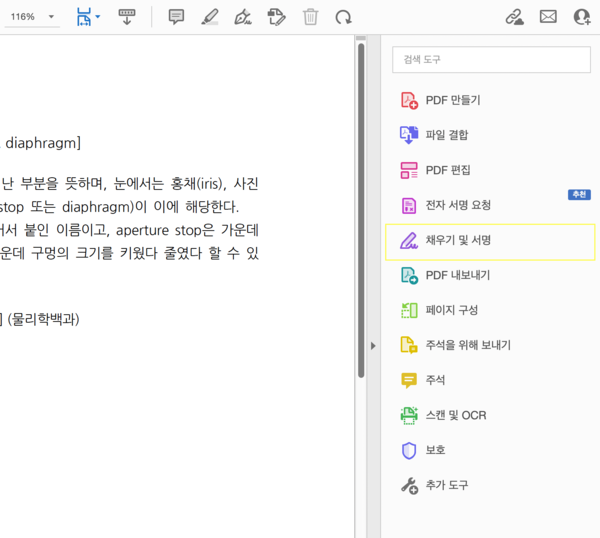
Task: Click the stamp tool icon
Action: coord(276,17)
